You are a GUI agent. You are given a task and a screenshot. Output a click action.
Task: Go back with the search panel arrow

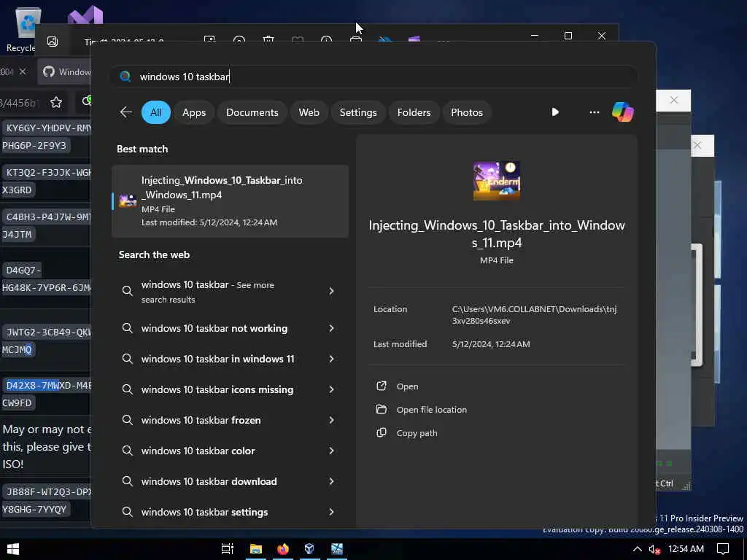(125, 112)
